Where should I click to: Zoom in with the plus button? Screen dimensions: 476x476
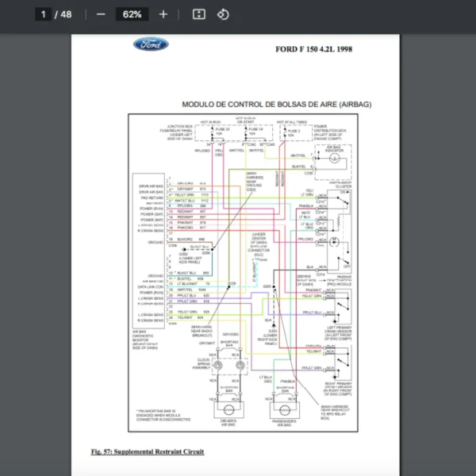(x=163, y=14)
